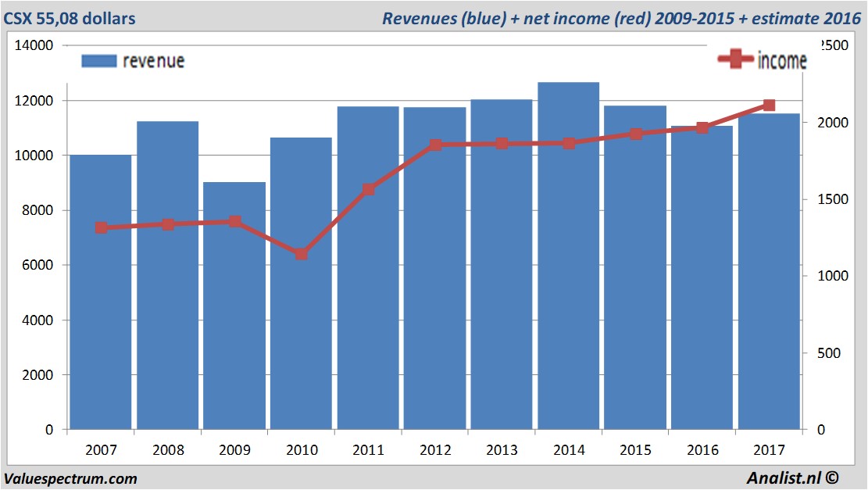Click the 2009 income data point marker
The height and width of the screenshot is (490, 868).
tap(234, 222)
